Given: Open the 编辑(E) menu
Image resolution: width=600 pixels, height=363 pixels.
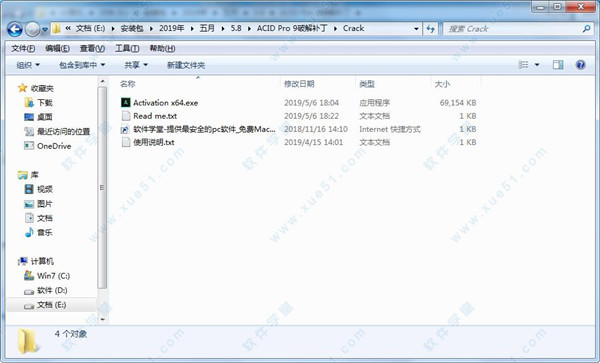Looking at the screenshot, I should (x=57, y=49).
